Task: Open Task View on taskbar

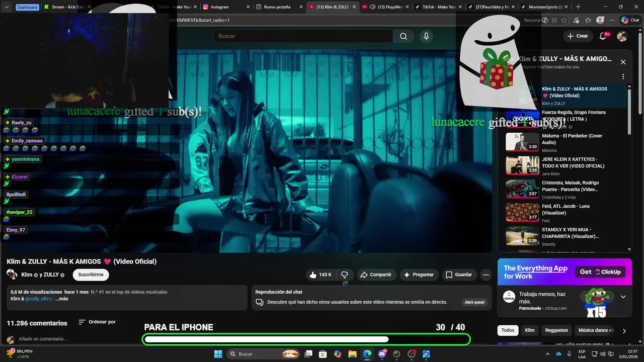Action: click(308, 354)
